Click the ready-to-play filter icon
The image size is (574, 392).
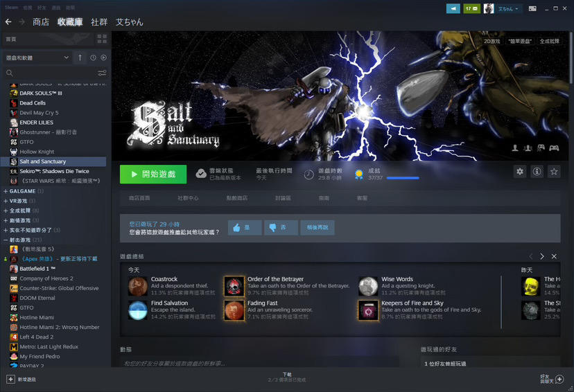coord(103,57)
